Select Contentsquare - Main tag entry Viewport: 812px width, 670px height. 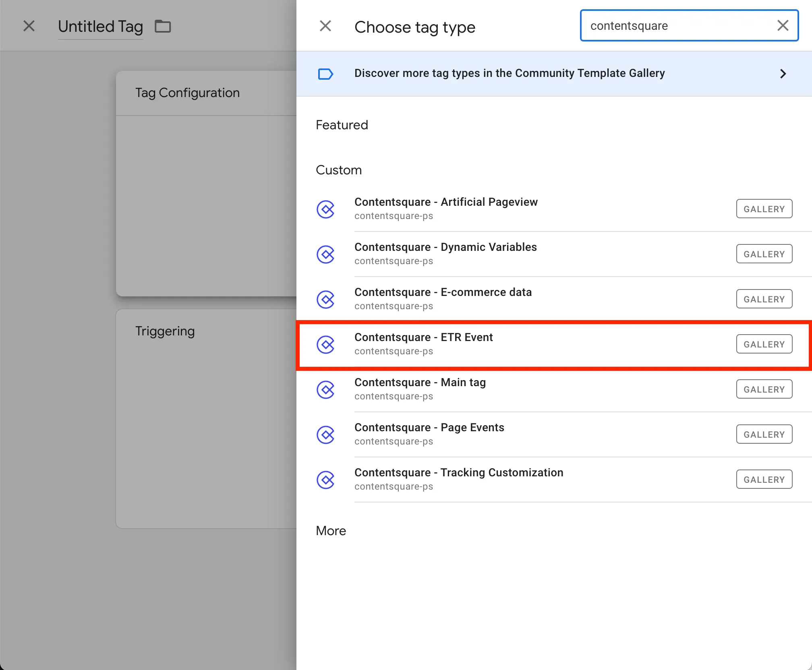pos(420,383)
